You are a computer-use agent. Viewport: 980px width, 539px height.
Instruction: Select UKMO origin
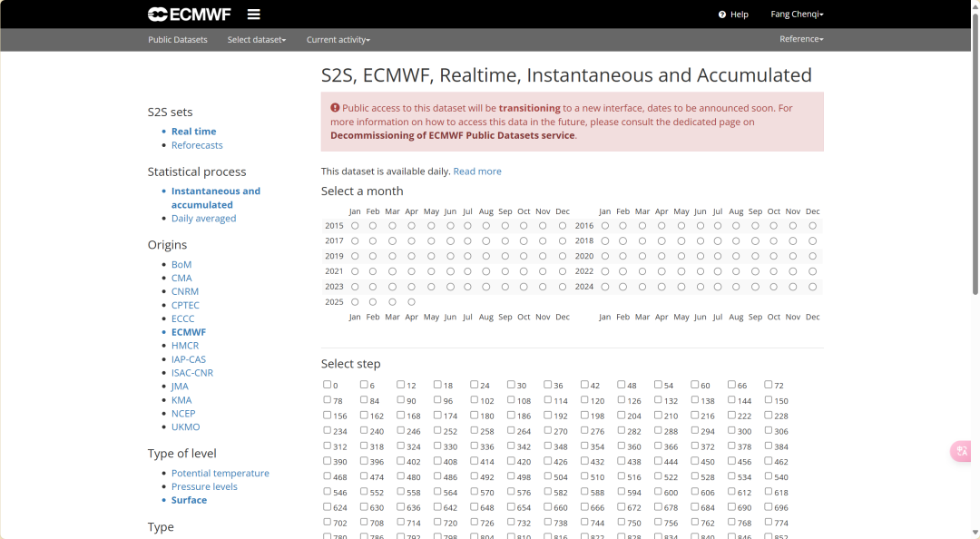point(186,427)
